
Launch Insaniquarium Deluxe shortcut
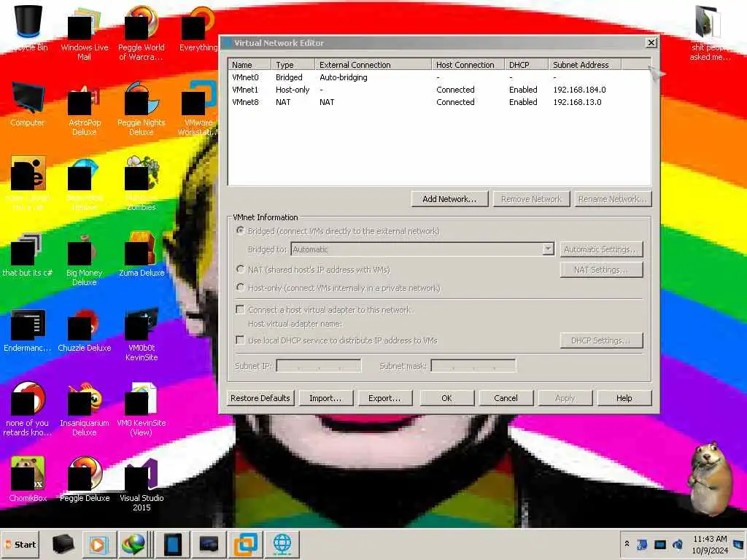(85, 410)
